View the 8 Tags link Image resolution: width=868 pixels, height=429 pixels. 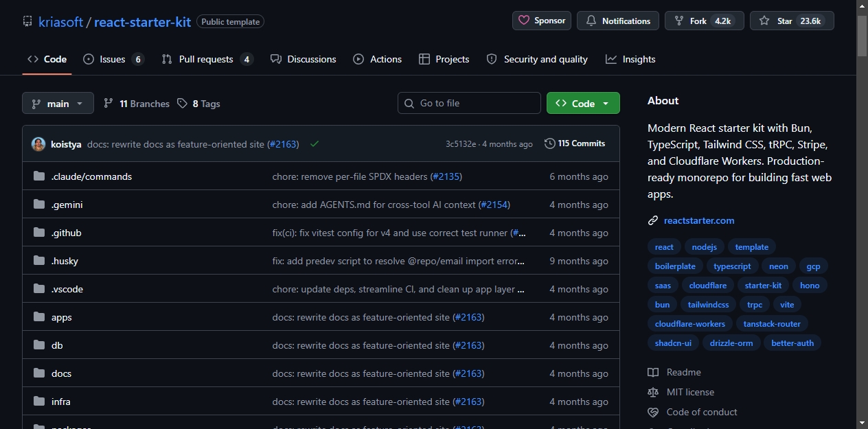(198, 104)
